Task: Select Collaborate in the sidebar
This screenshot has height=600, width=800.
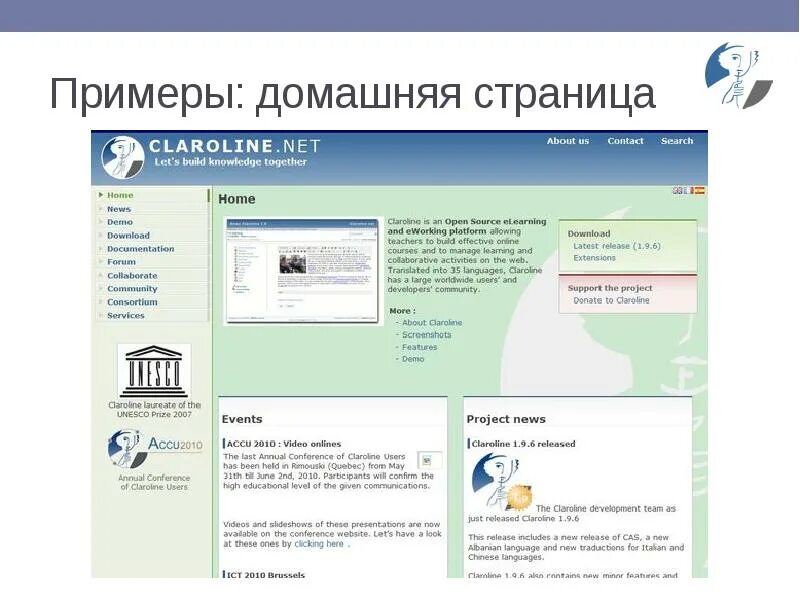Action: pyautogui.click(x=132, y=276)
